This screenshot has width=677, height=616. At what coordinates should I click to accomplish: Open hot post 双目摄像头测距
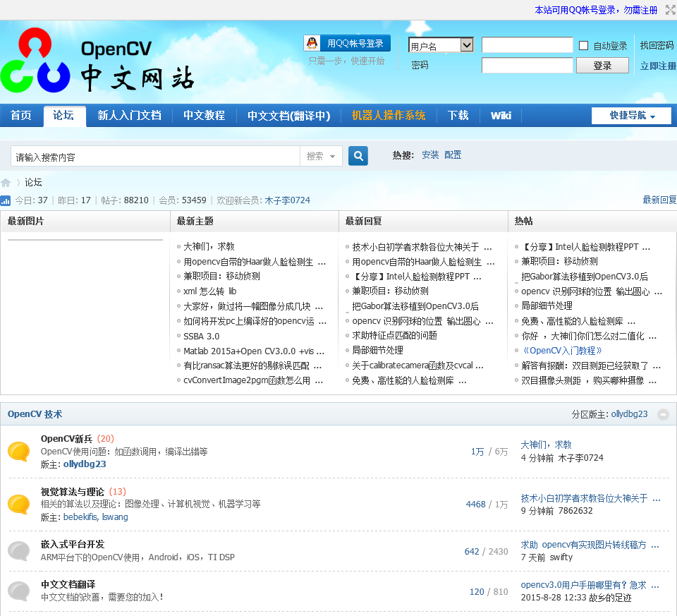coord(589,380)
